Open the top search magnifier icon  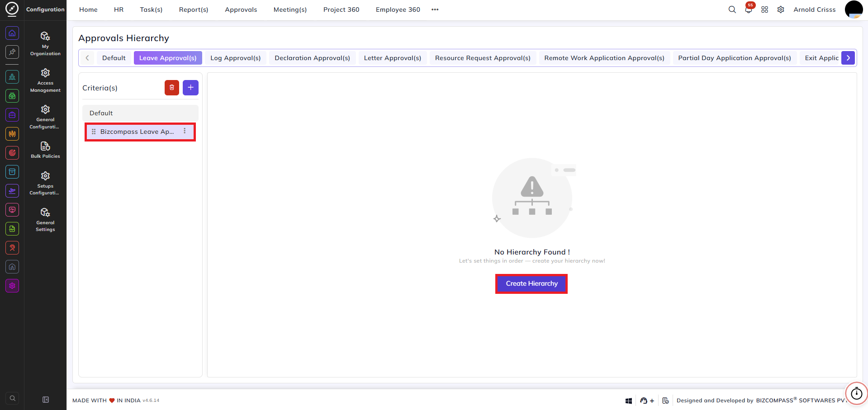click(732, 9)
